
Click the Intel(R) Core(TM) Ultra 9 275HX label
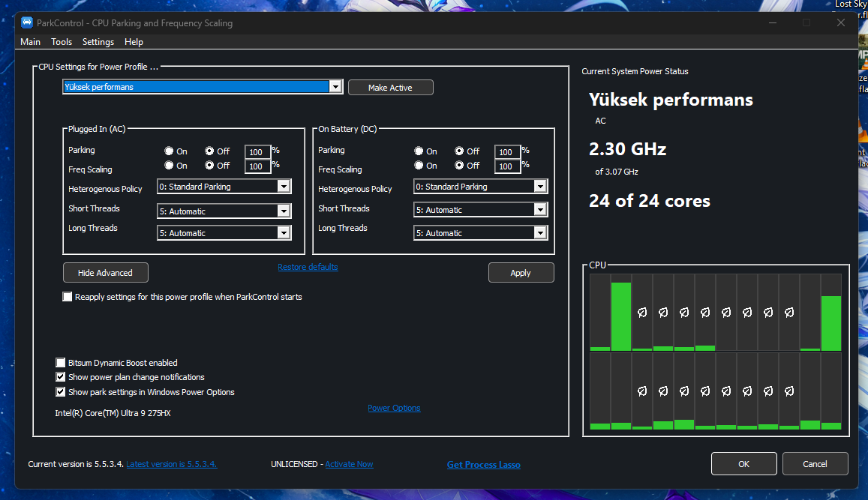pos(113,413)
